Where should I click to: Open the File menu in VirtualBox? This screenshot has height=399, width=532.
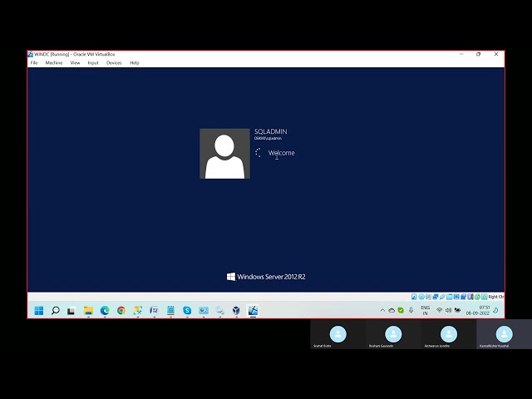click(34, 63)
